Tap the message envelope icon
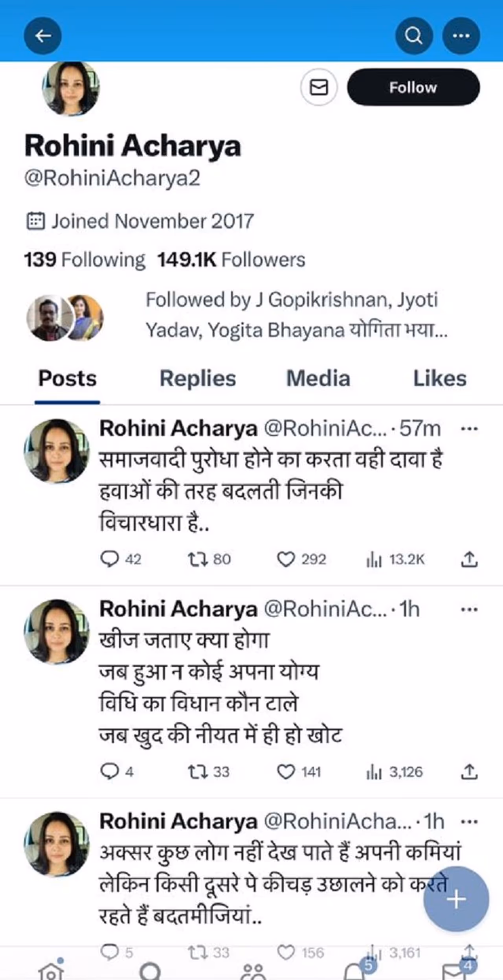The width and height of the screenshot is (503, 980). pos(319,87)
